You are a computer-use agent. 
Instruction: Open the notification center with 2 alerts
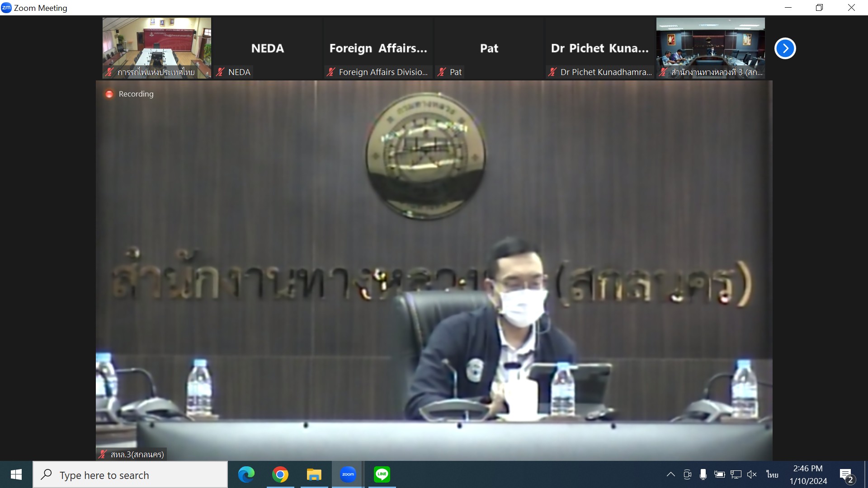[x=847, y=475]
